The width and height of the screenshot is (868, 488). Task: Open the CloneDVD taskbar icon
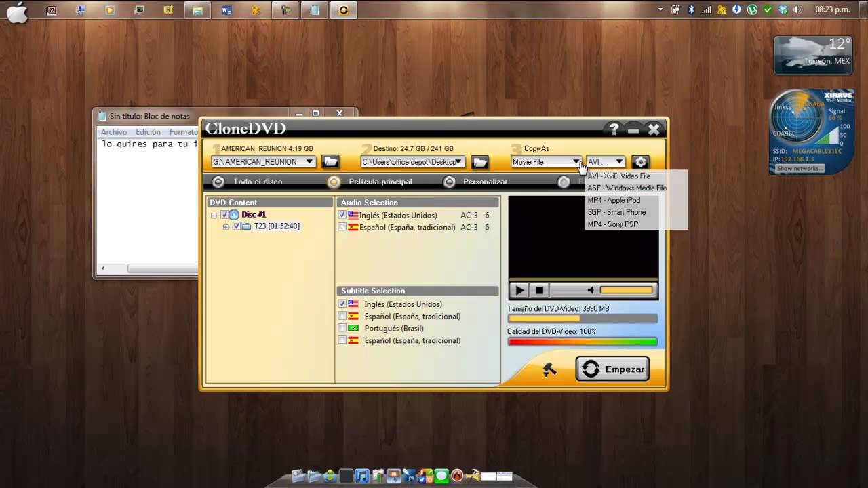(344, 10)
